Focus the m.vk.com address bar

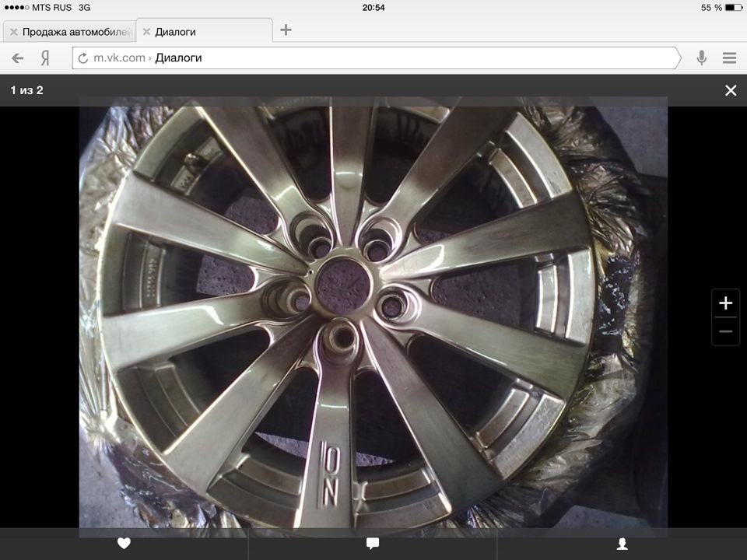pyautogui.click(x=377, y=58)
